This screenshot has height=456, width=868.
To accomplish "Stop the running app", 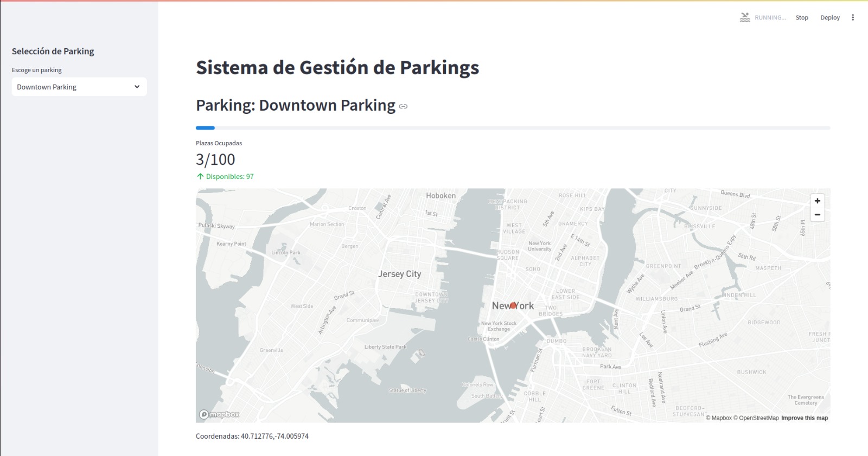I will click(802, 17).
